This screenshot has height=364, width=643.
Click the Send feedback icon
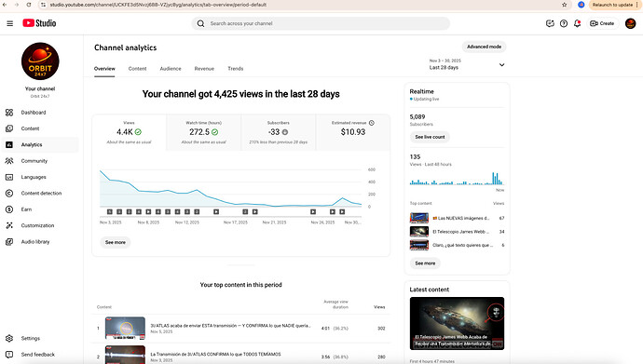[9, 355]
